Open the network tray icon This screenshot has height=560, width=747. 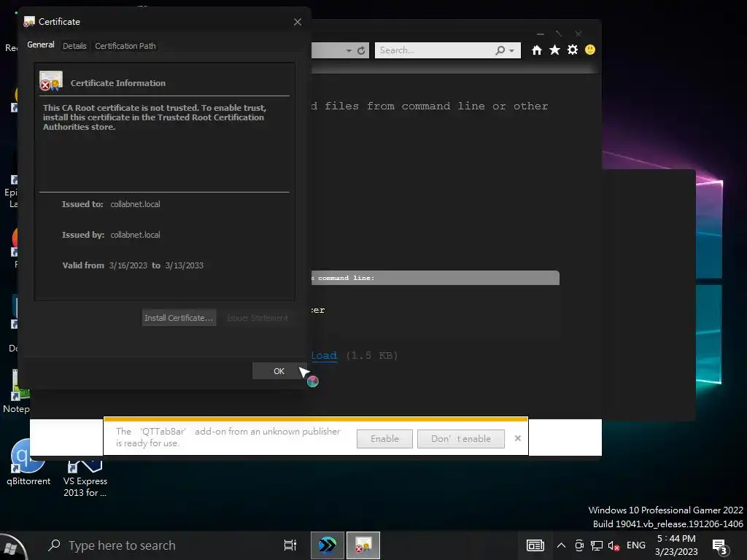597,545
